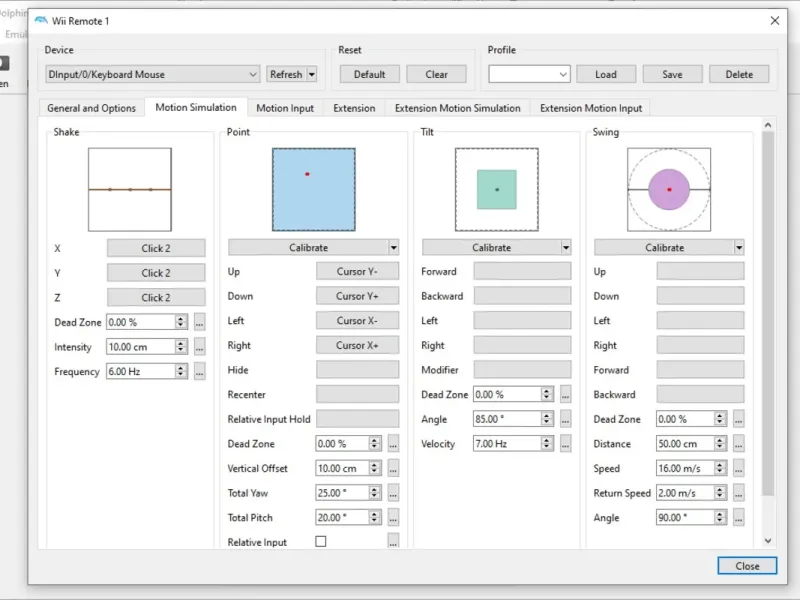Open the Profile combo box
The height and width of the screenshot is (600, 800).
coord(529,74)
